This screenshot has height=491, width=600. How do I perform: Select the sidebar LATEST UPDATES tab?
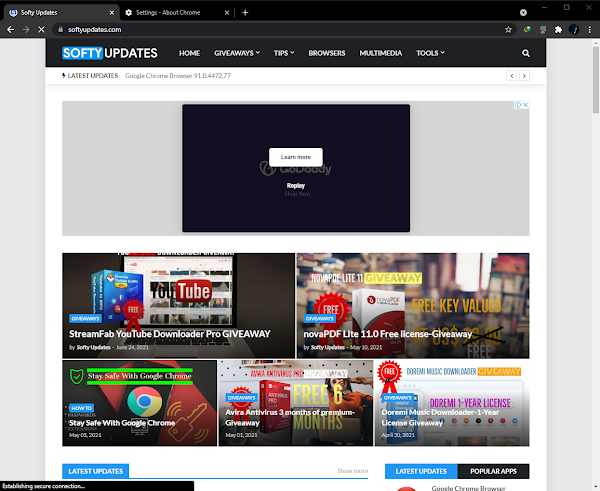coord(421,471)
